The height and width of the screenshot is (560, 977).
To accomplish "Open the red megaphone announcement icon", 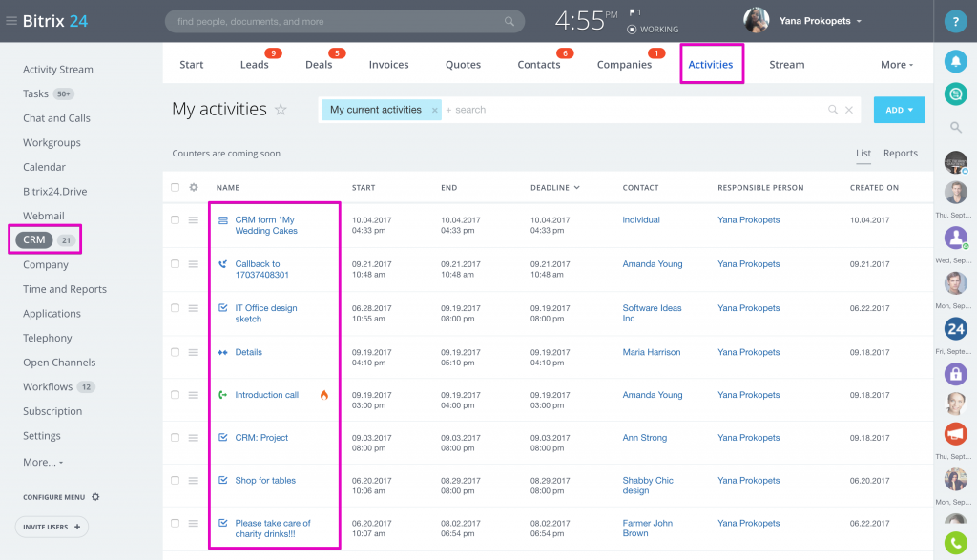I will (955, 433).
